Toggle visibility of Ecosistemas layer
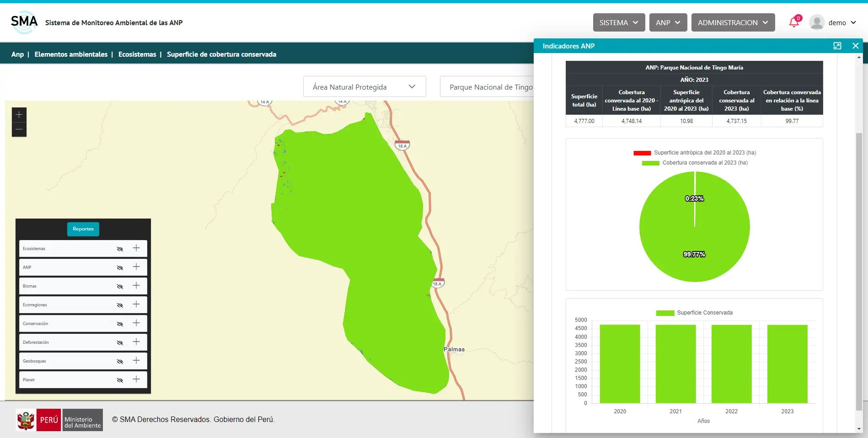The width and height of the screenshot is (868, 438). point(120,249)
